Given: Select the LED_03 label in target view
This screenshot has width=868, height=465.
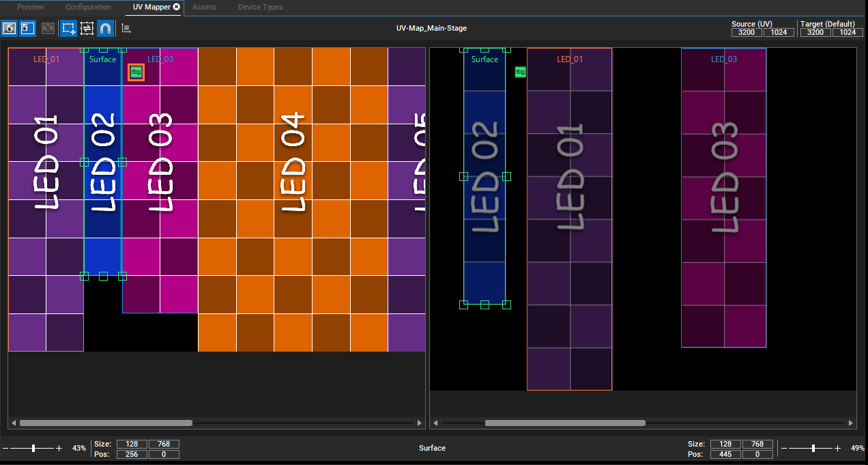Looking at the screenshot, I should [x=724, y=59].
